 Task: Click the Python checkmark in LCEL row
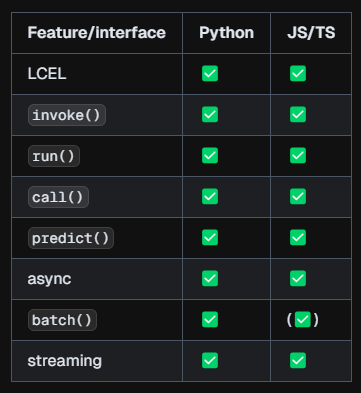[210, 73]
